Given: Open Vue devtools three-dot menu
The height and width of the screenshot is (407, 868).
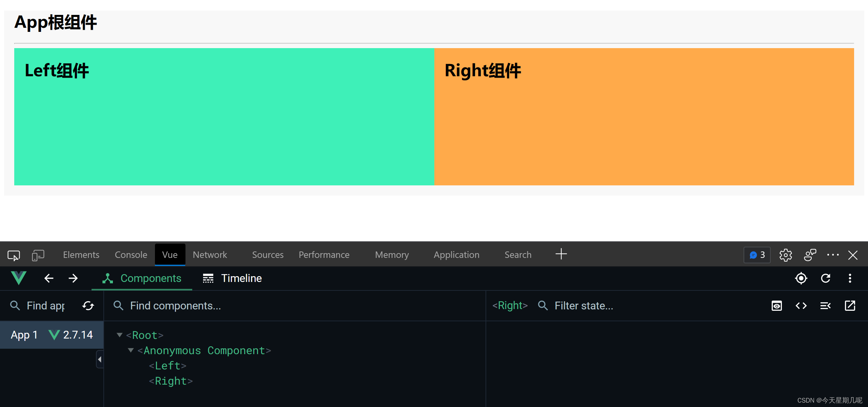Looking at the screenshot, I should coord(850,278).
